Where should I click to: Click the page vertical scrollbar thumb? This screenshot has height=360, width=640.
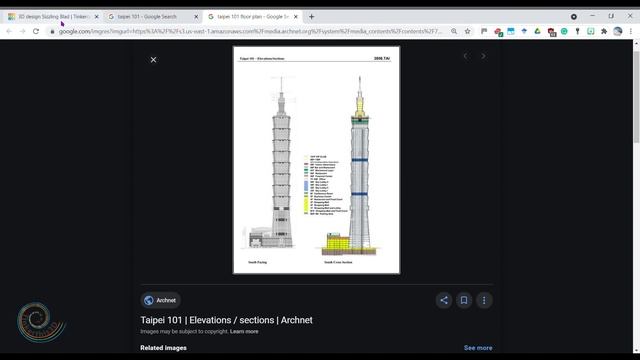(x=636, y=97)
